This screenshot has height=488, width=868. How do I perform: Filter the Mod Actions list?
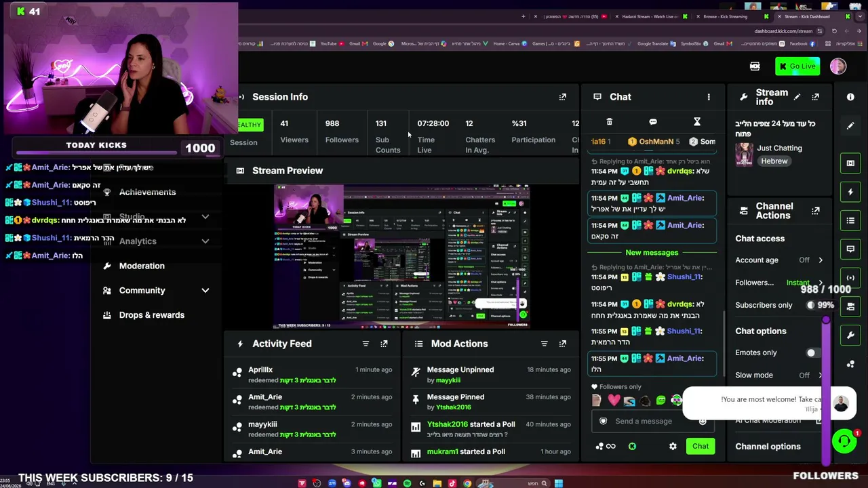544,344
